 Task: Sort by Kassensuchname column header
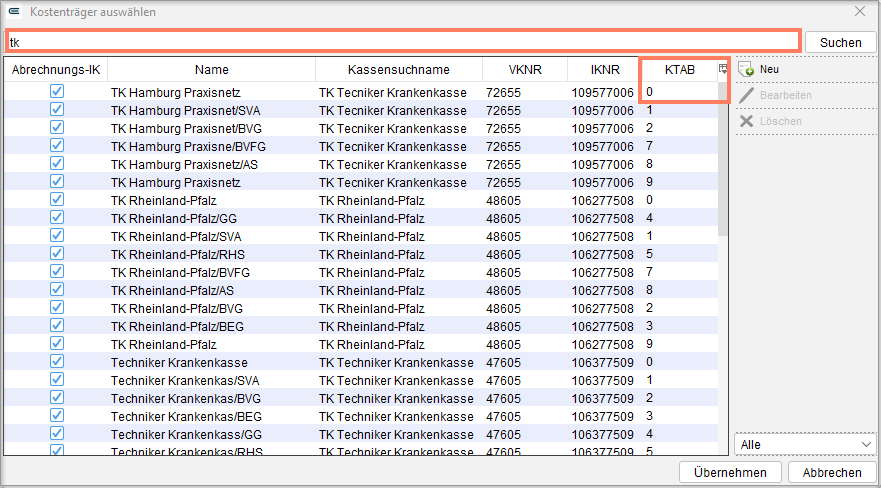click(x=398, y=70)
